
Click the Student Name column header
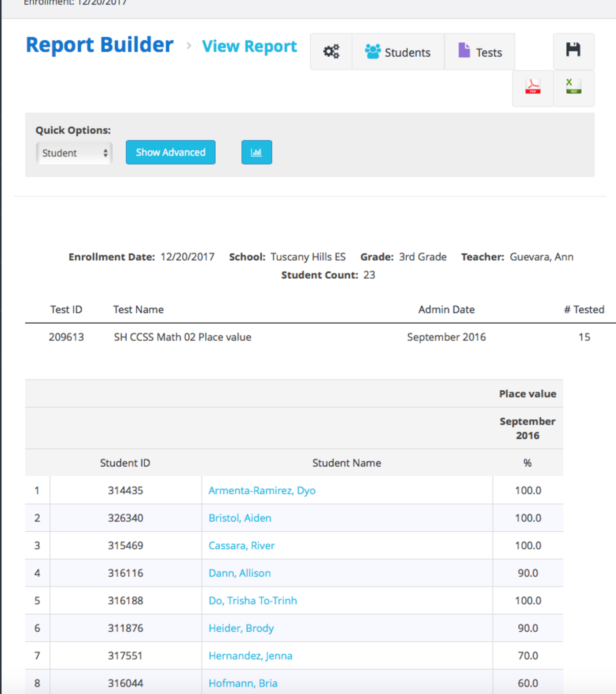pos(346,463)
